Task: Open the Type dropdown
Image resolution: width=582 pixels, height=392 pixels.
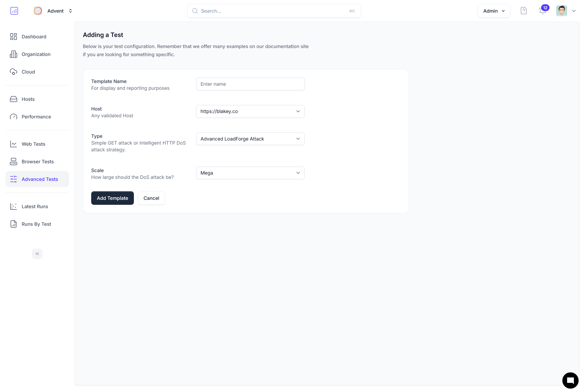Action: point(250,139)
